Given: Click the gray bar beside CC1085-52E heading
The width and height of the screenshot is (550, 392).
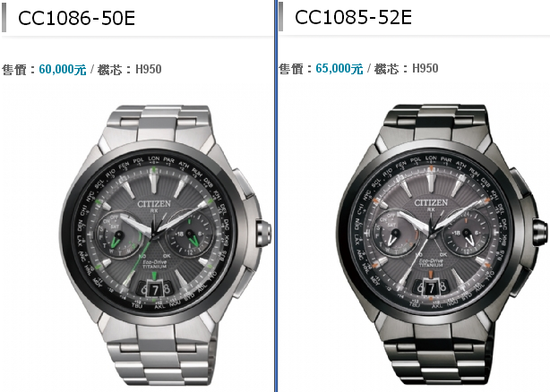Looking at the screenshot, I should [280, 16].
